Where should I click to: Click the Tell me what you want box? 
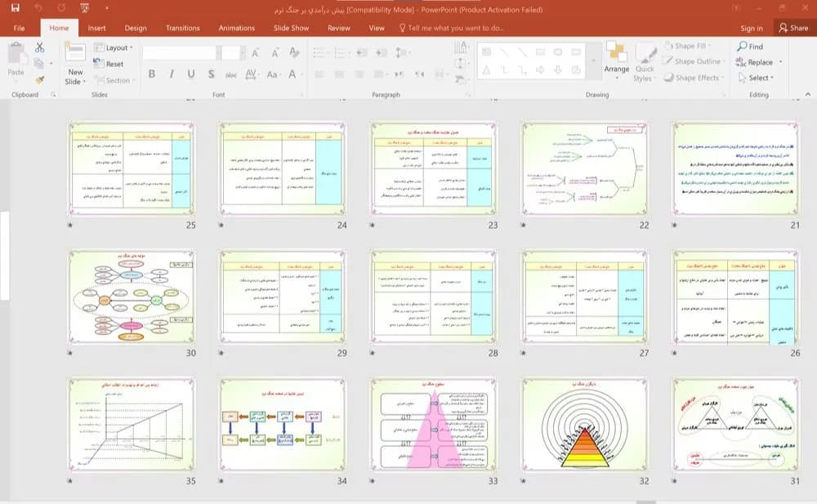(x=451, y=28)
